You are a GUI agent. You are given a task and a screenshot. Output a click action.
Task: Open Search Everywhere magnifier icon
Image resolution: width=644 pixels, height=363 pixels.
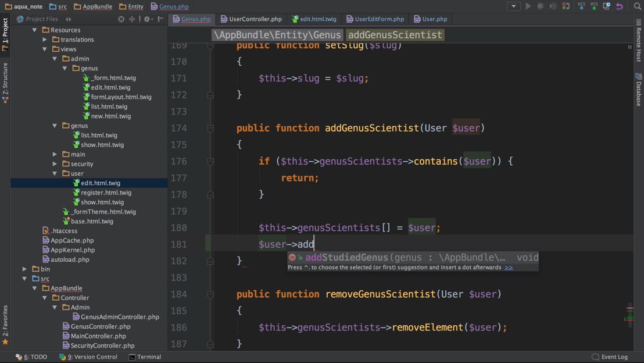pos(637,6)
